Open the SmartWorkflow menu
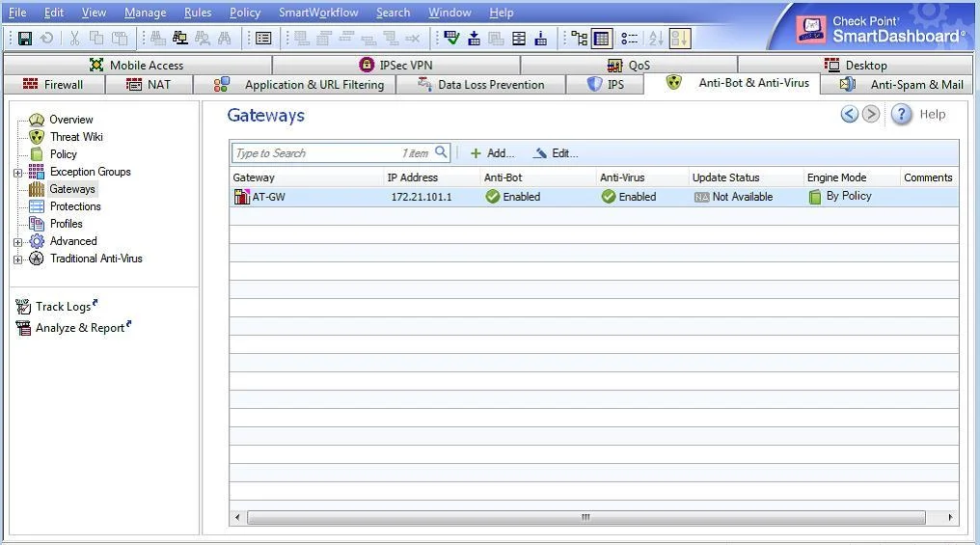This screenshot has height=545, width=980. click(x=318, y=13)
